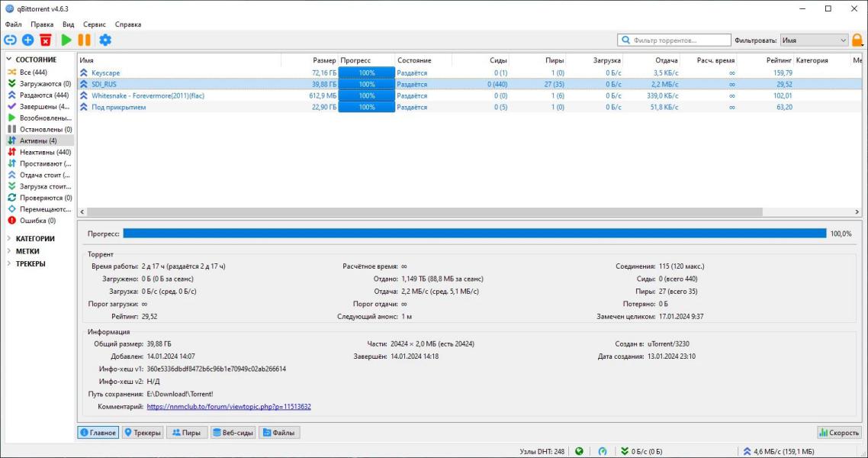Click the orange lock icon at top right

click(x=857, y=40)
